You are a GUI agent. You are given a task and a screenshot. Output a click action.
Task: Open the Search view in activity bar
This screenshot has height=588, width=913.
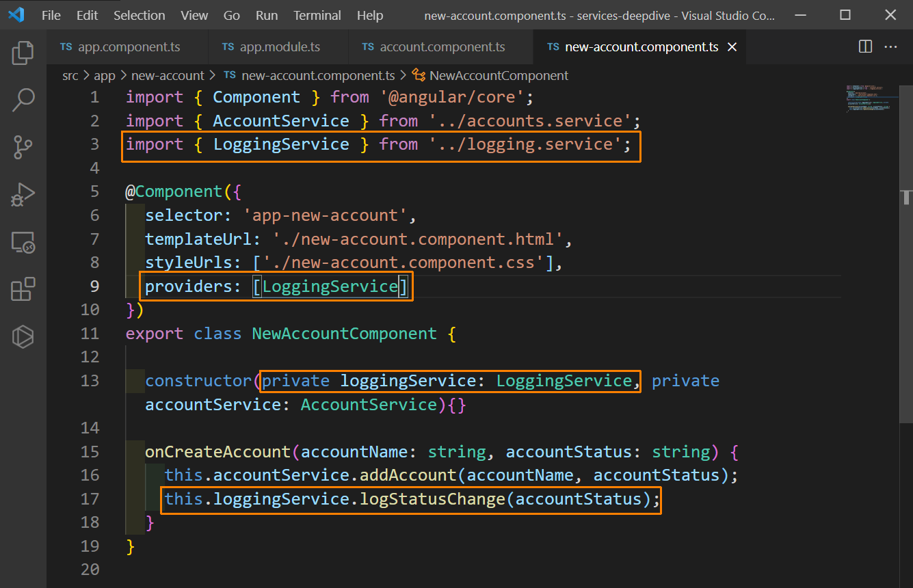point(23,100)
